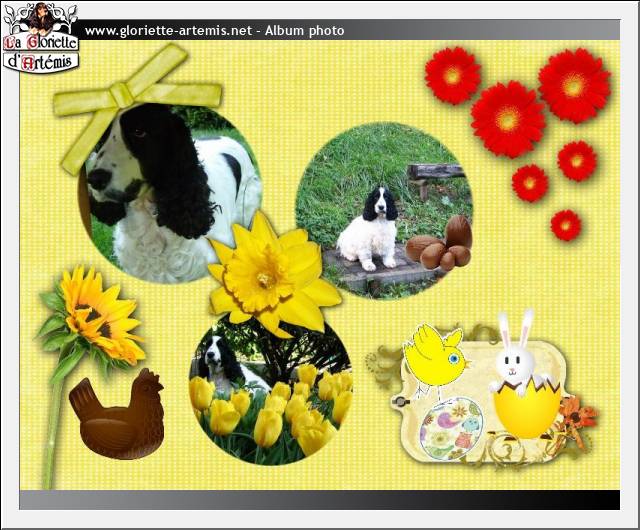Viewport: 640px width, 530px height.
Task: Open the close-up spaniel photo with yellow bow
Action: [170, 194]
